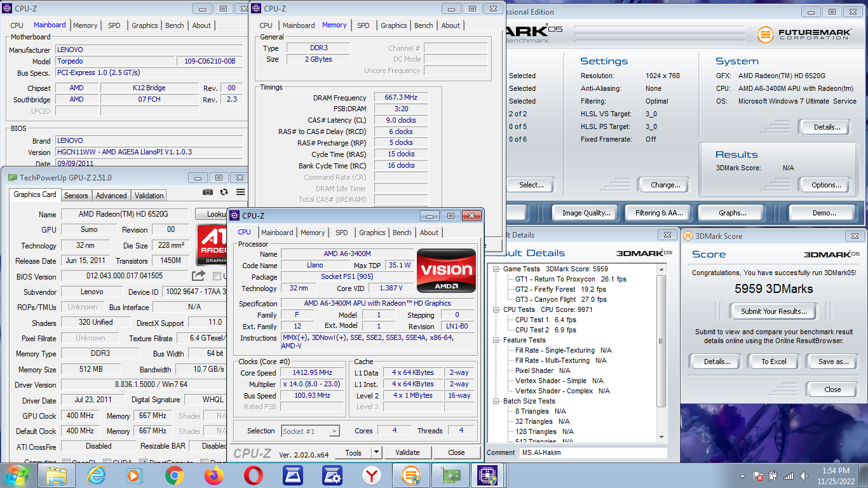Click the Image Quality button in 3DMark

click(587, 213)
